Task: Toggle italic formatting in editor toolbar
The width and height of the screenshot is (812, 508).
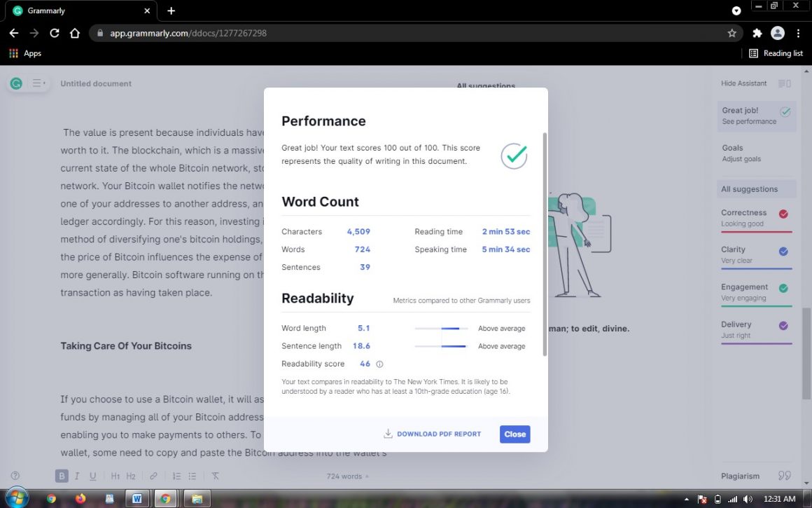Action: (x=77, y=476)
